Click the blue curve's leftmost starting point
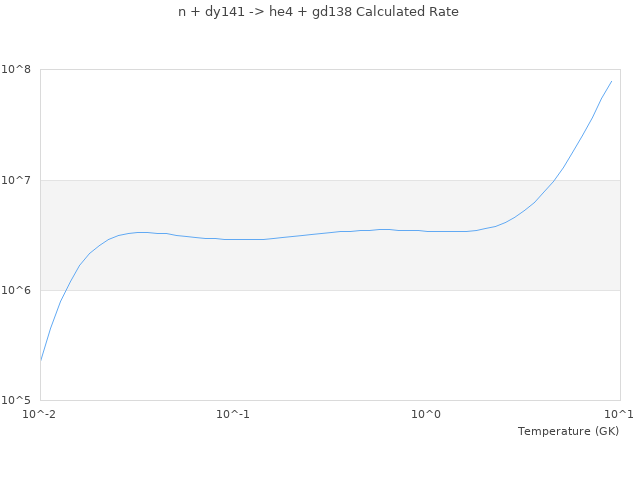640x480 pixels. (x=41, y=360)
